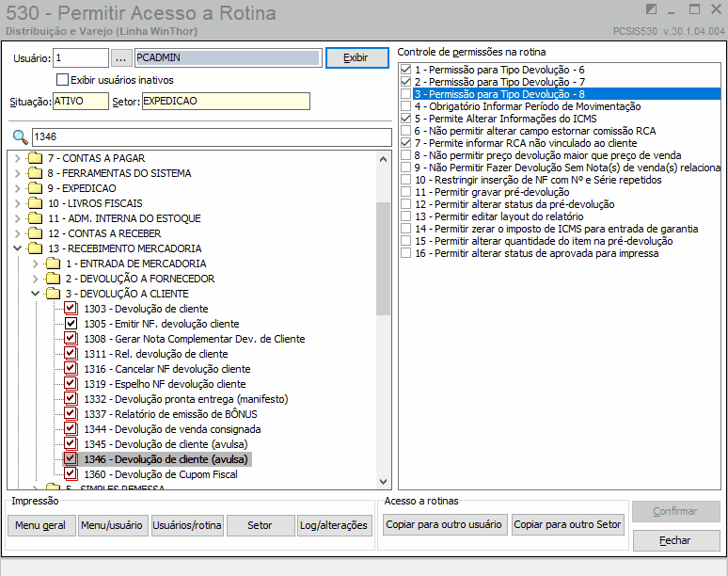Viewport: 728px width, 576px height.
Task: Toggle Exibir usuários inativos checkbox
Action: point(62,80)
